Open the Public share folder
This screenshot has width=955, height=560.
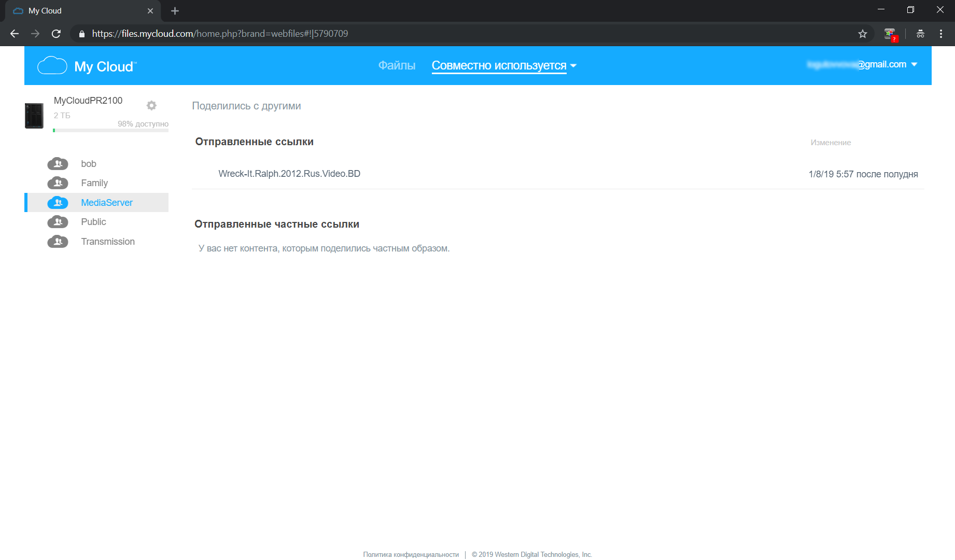coord(93,222)
